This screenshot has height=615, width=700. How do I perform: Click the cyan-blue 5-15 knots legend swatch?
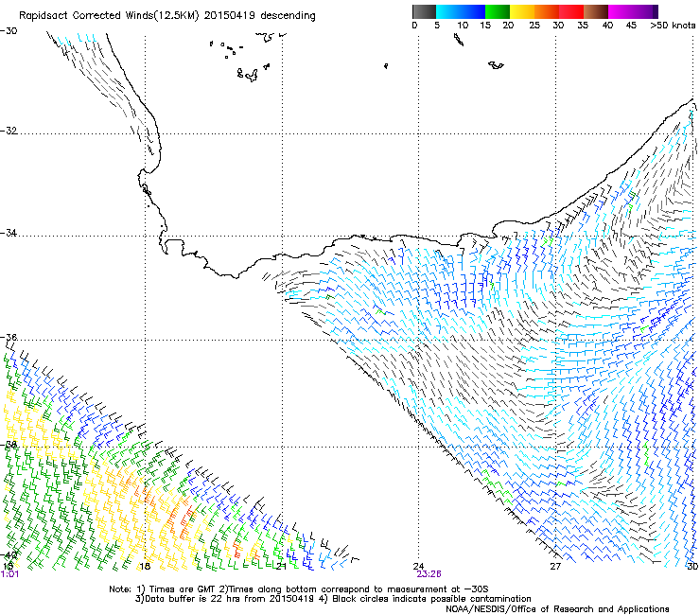coord(461,11)
